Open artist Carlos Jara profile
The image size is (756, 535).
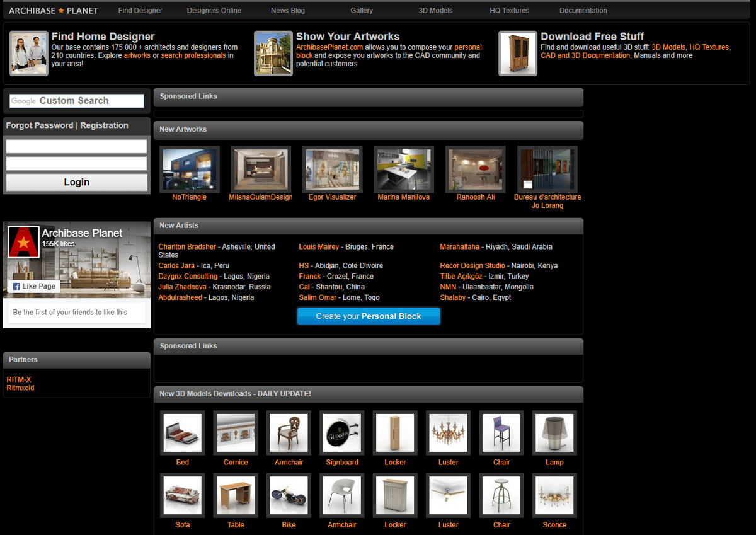(x=176, y=266)
